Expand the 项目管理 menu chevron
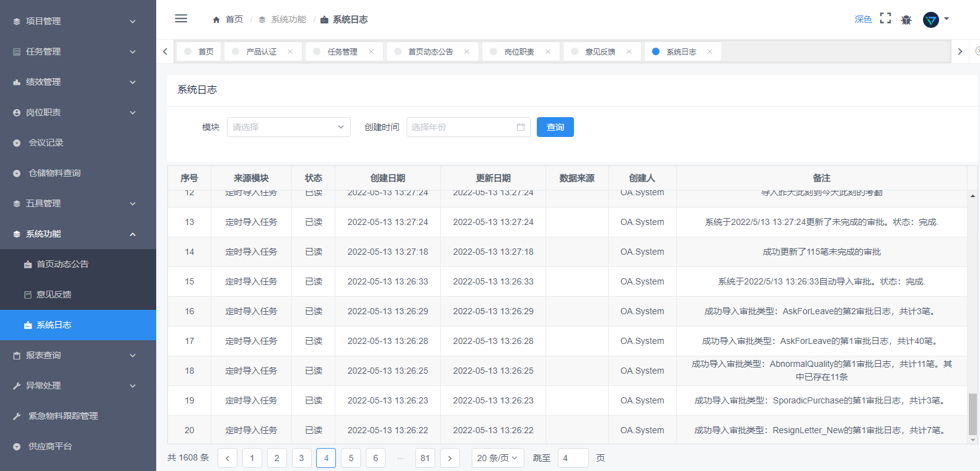 133,21
